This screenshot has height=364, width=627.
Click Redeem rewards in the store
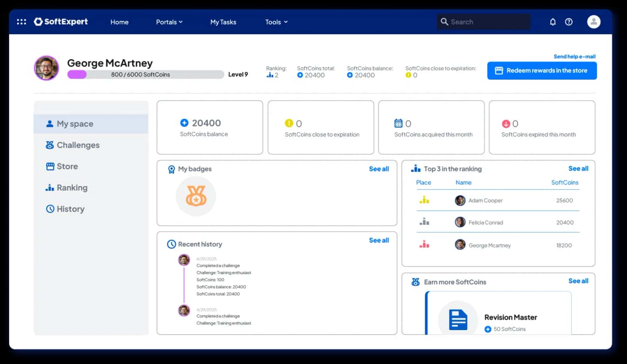[542, 70]
